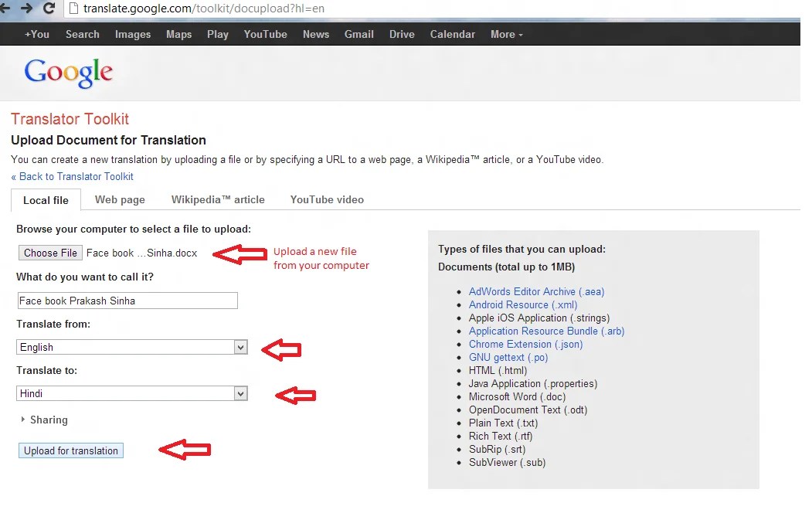This screenshot has height=520, width=812.
Task: Open Gmail from the navigation bar
Action: pos(358,34)
